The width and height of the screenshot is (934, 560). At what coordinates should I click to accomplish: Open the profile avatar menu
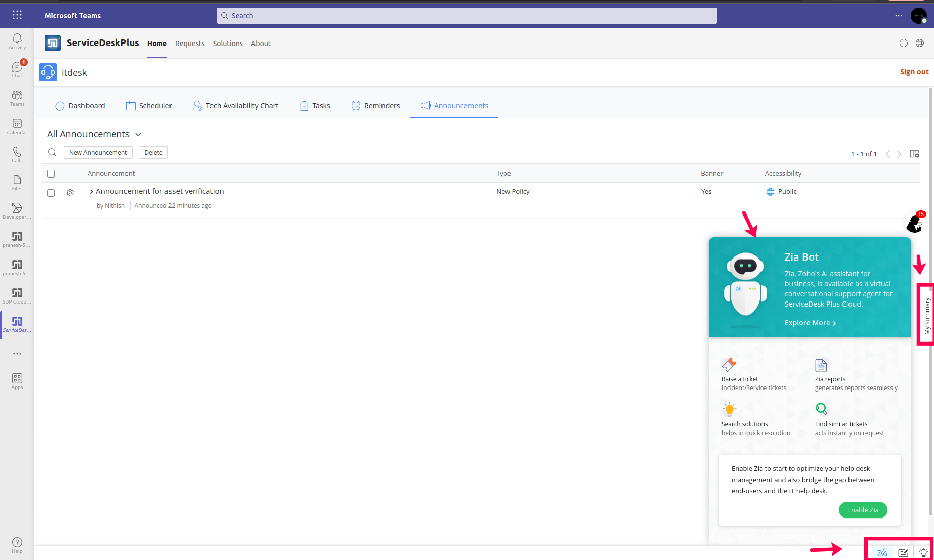tap(919, 16)
